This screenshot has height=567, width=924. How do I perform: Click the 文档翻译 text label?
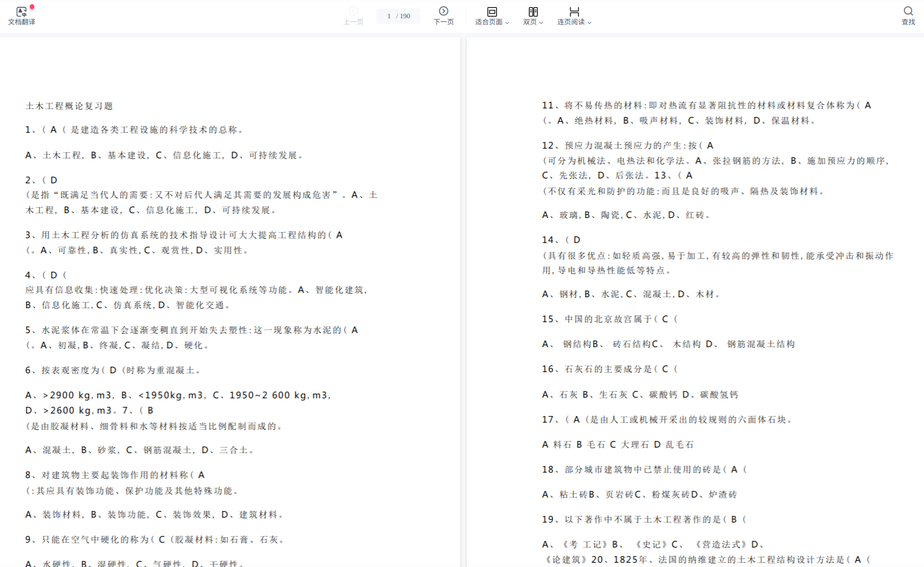(x=21, y=22)
